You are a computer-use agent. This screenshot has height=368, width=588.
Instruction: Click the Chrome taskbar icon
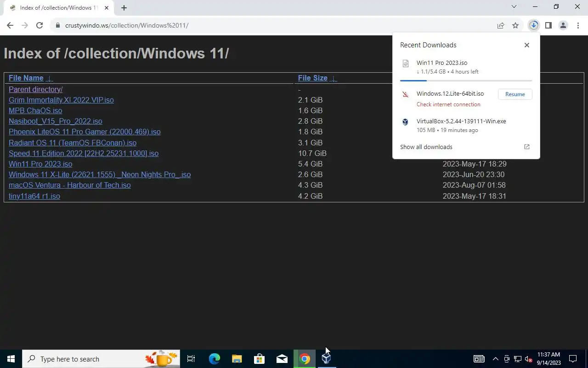[305, 359]
